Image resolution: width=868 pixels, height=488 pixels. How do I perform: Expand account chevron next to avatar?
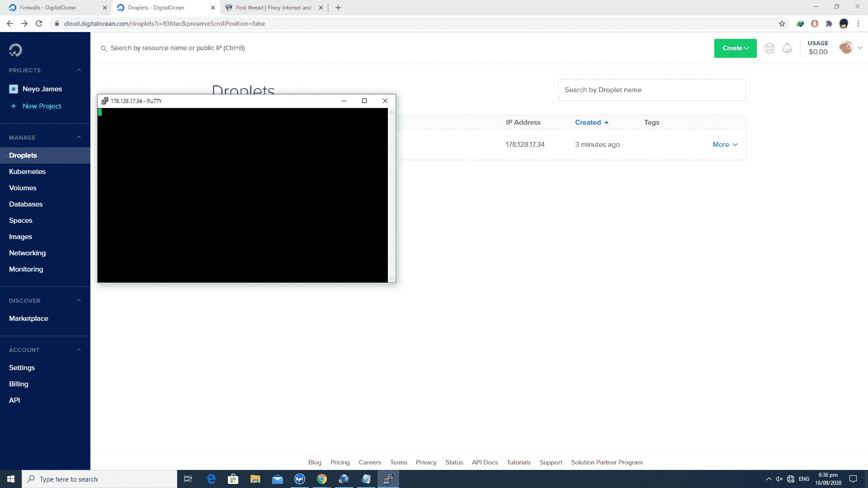(x=860, y=47)
